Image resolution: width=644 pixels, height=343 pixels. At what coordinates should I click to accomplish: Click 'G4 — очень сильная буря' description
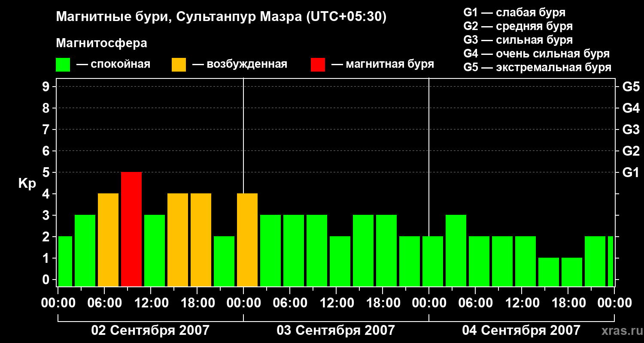(536, 54)
